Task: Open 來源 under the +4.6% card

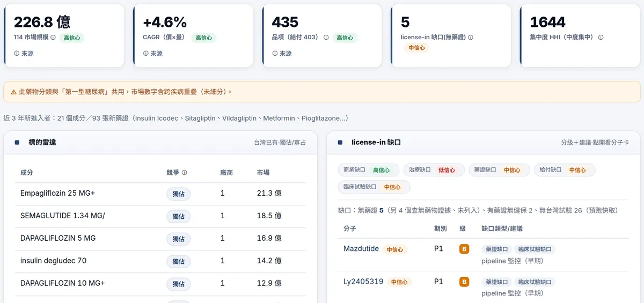Action: point(153,54)
